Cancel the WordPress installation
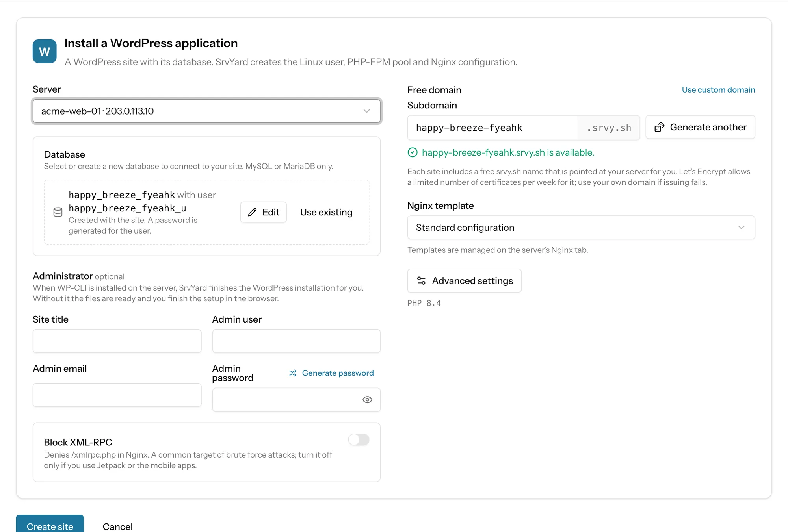This screenshot has height=532, width=788. pyautogui.click(x=117, y=526)
